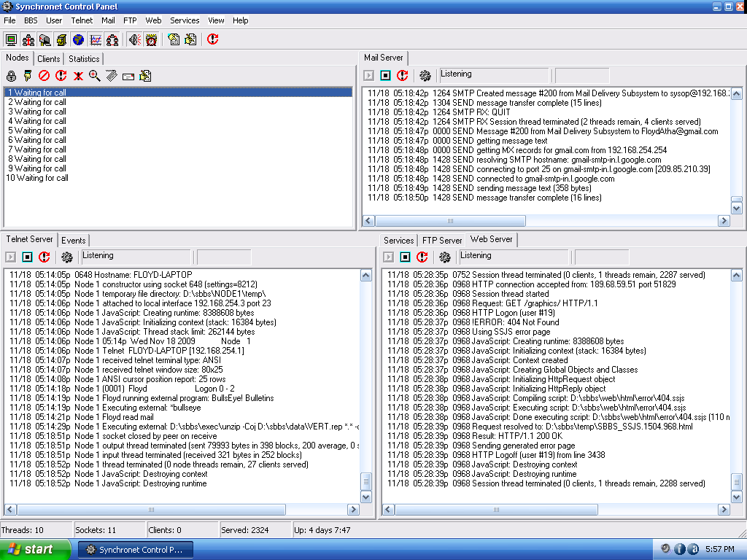Select node 5 Waiting for call
This screenshot has width=747, height=560.
36,131
